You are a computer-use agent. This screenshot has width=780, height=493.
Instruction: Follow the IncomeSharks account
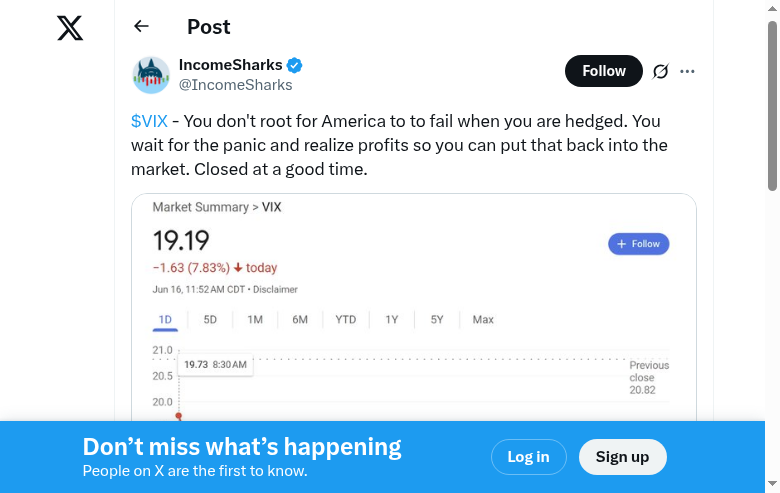pyautogui.click(x=603, y=71)
